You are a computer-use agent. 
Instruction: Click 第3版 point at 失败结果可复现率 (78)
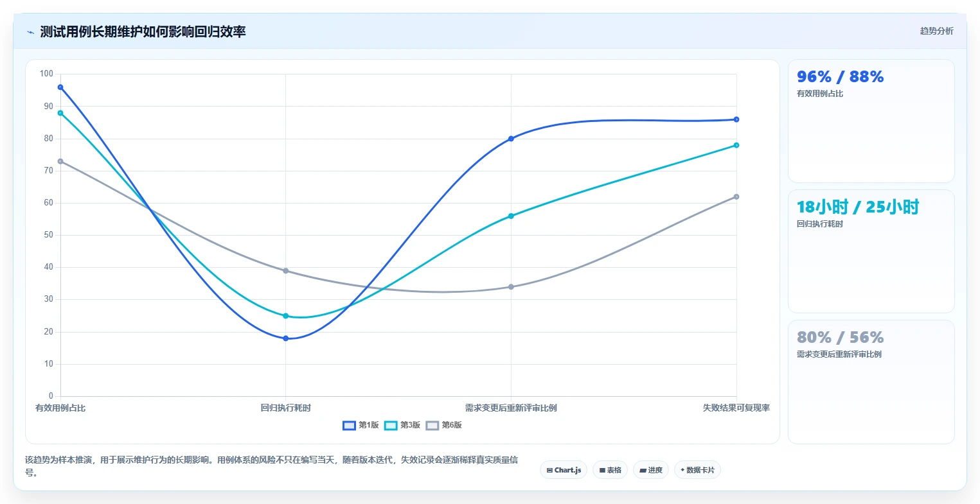coord(736,145)
